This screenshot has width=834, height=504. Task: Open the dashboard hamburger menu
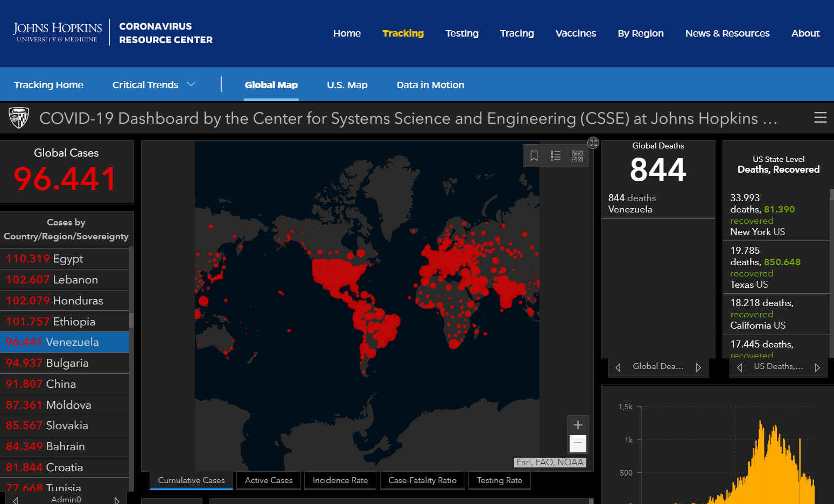[x=820, y=117]
